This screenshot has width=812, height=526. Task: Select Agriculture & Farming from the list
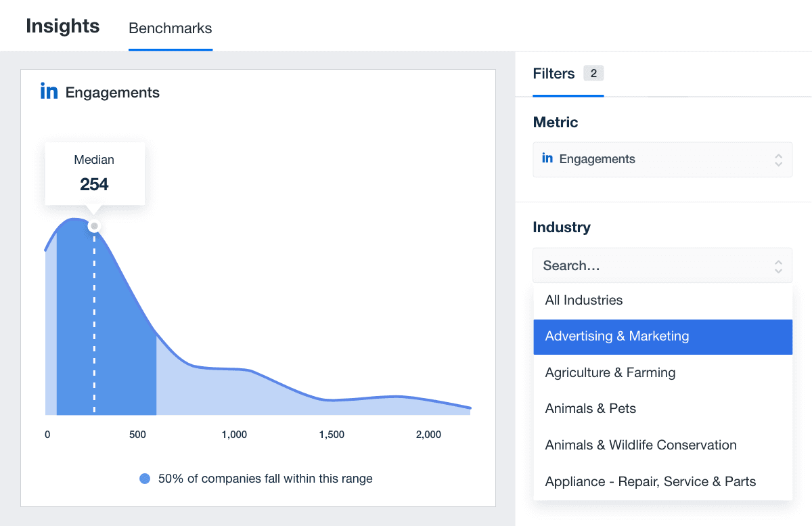click(x=609, y=372)
